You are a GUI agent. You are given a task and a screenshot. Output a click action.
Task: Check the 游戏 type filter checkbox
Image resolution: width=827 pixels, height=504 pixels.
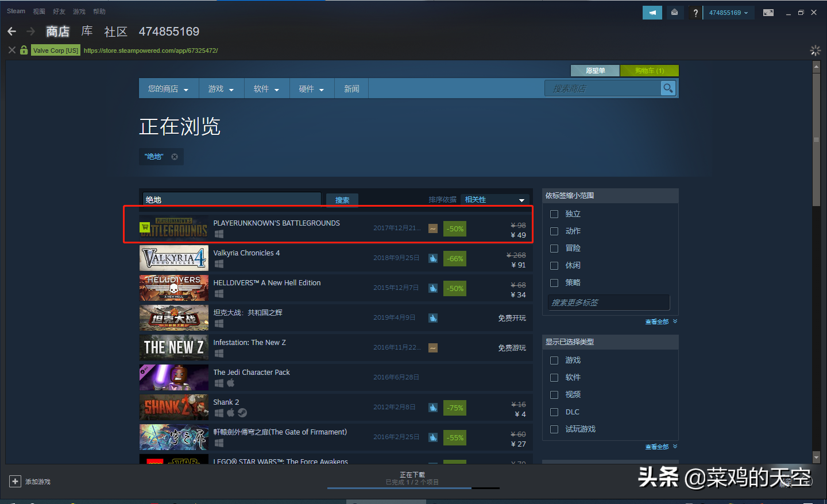tap(554, 360)
